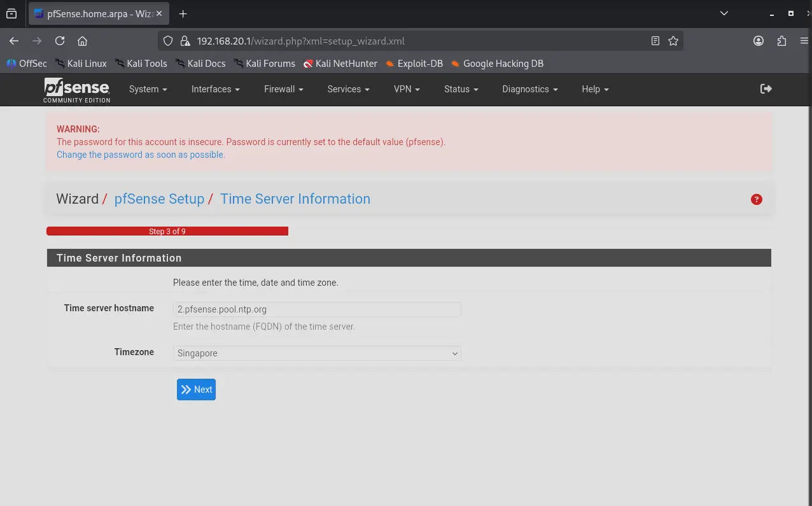Open the extensions puzzle icon
The height and width of the screenshot is (506, 812).
coord(781,41)
